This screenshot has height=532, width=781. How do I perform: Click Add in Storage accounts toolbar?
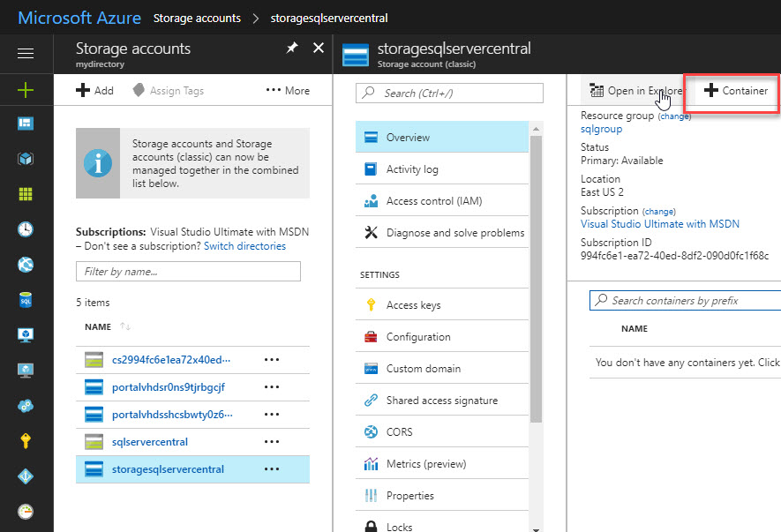pyautogui.click(x=94, y=90)
